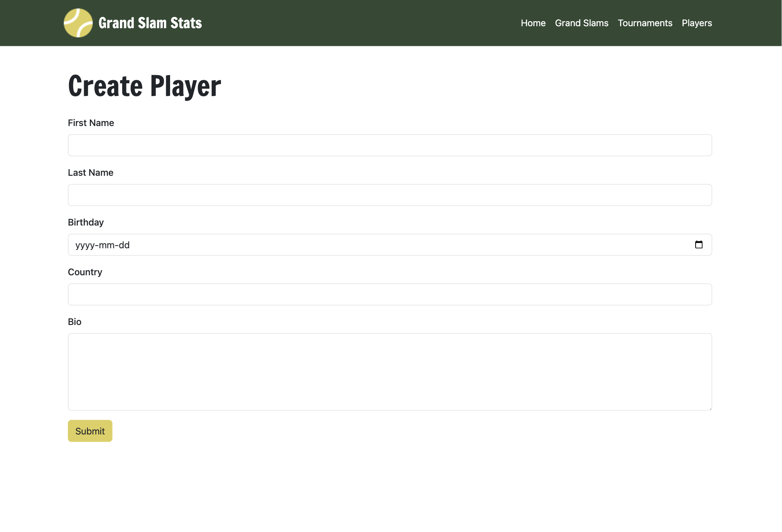Go to the Players page
Image resolution: width=782 pixels, height=532 pixels.
(696, 23)
